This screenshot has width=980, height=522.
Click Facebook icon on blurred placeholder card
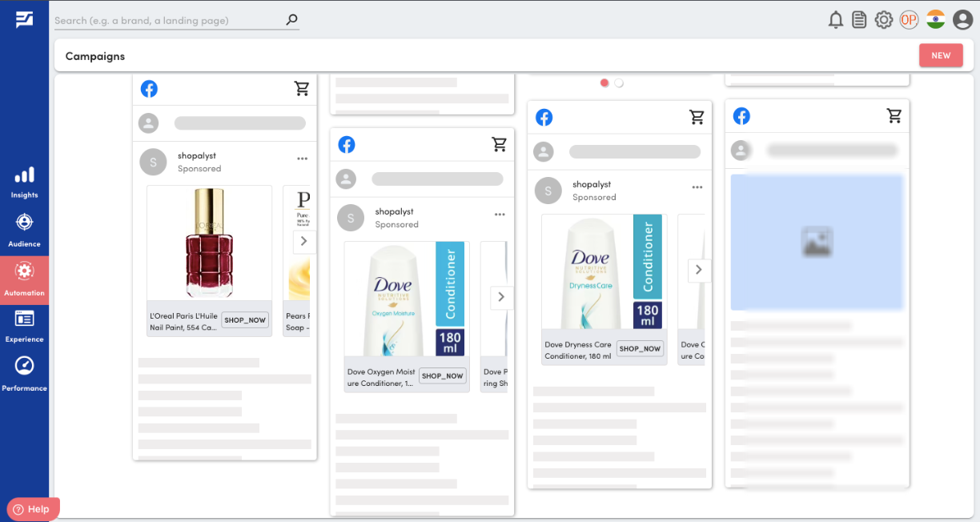(742, 116)
